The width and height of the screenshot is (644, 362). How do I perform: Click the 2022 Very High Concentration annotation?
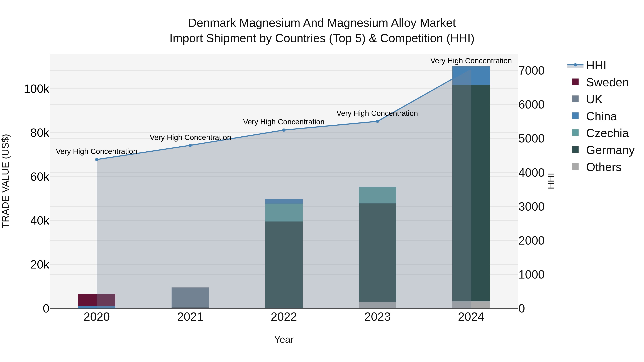(x=284, y=122)
